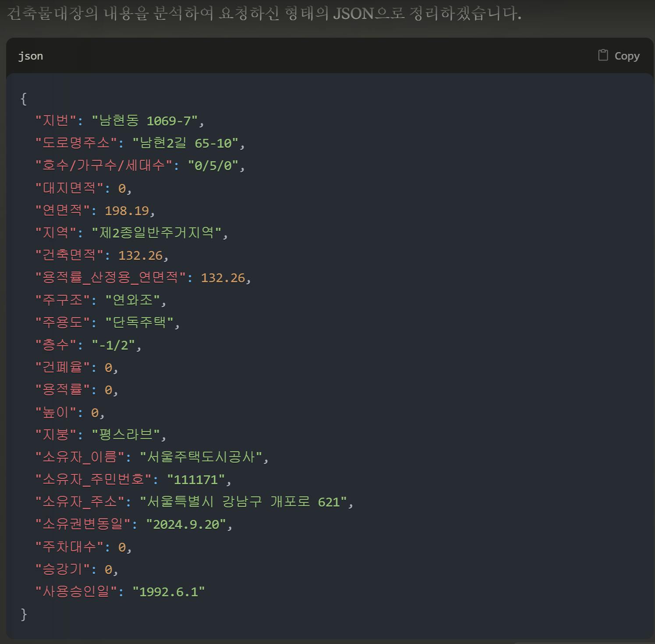Click the value "111171"

(x=196, y=479)
